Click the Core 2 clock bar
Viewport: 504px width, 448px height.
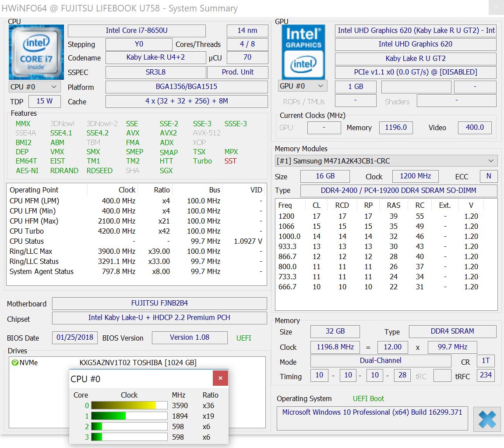pyautogui.click(x=129, y=427)
